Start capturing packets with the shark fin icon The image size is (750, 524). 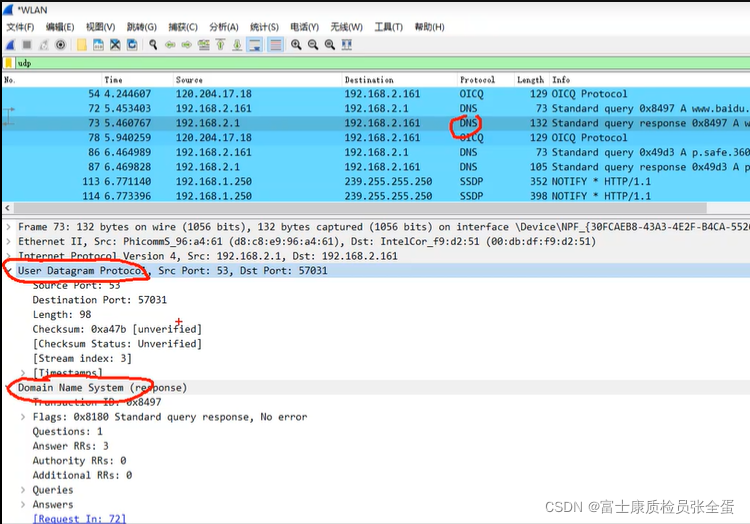10,45
